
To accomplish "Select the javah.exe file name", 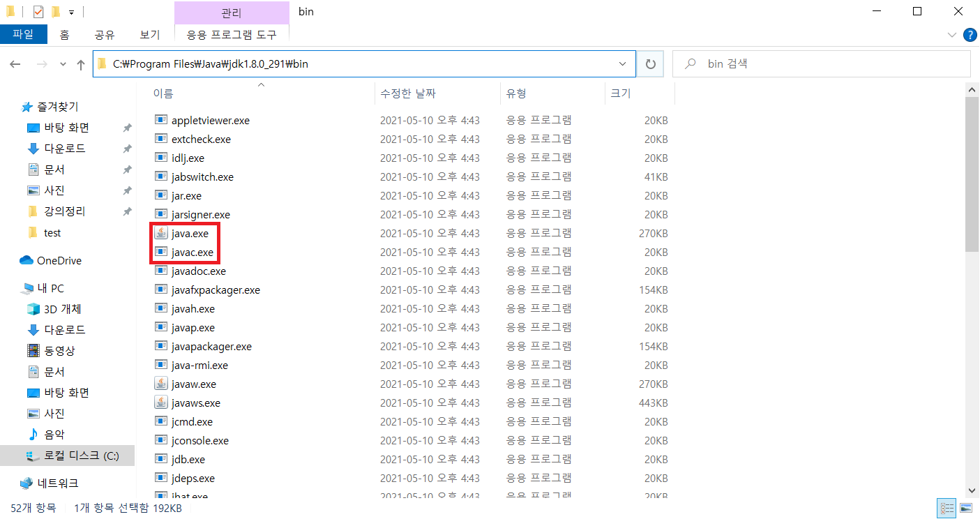I will [x=193, y=308].
